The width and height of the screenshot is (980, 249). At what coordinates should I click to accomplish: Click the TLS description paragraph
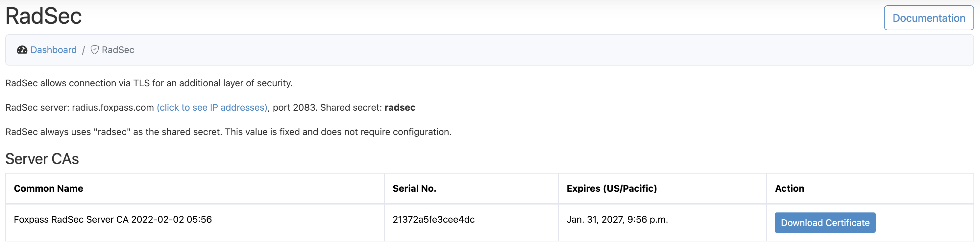149,83
